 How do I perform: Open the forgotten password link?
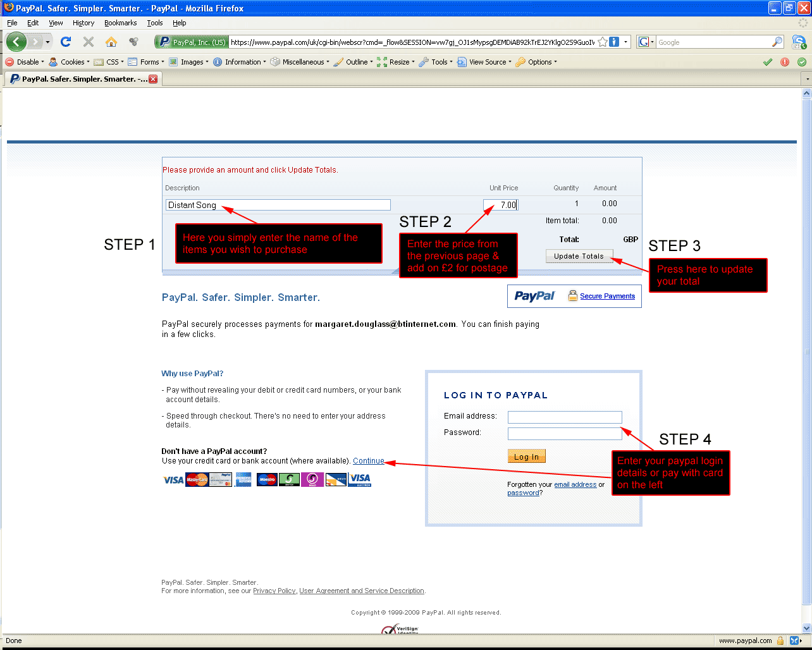click(524, 493)
